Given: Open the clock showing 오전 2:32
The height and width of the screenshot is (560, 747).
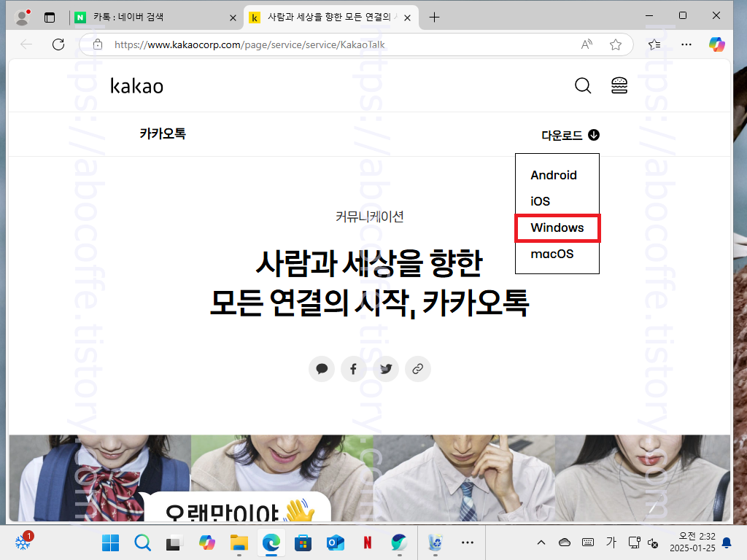Looking at the screenshot, I should click(692, 542).
